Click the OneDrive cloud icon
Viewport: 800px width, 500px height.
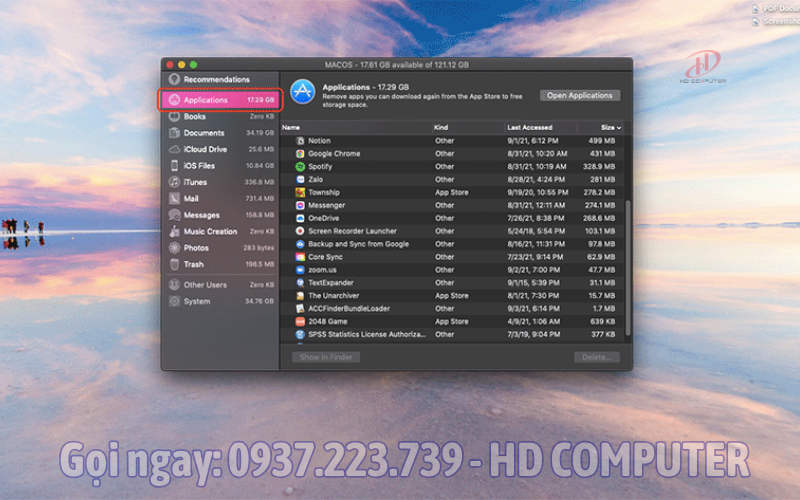(300, 218)
